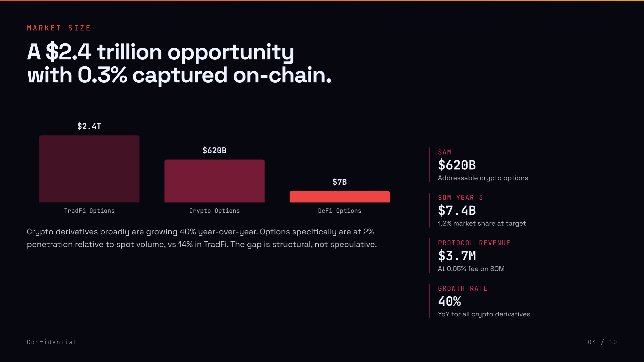The width and height of the screenshot is (644, 362).
Task: Click the MARKET SIZE section heading
Action: point(59,28)
